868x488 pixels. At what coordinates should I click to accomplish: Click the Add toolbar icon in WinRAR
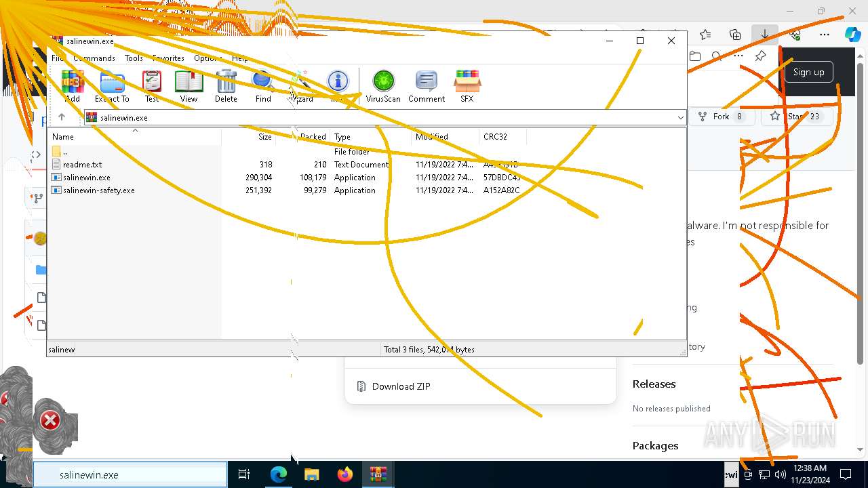73,86
